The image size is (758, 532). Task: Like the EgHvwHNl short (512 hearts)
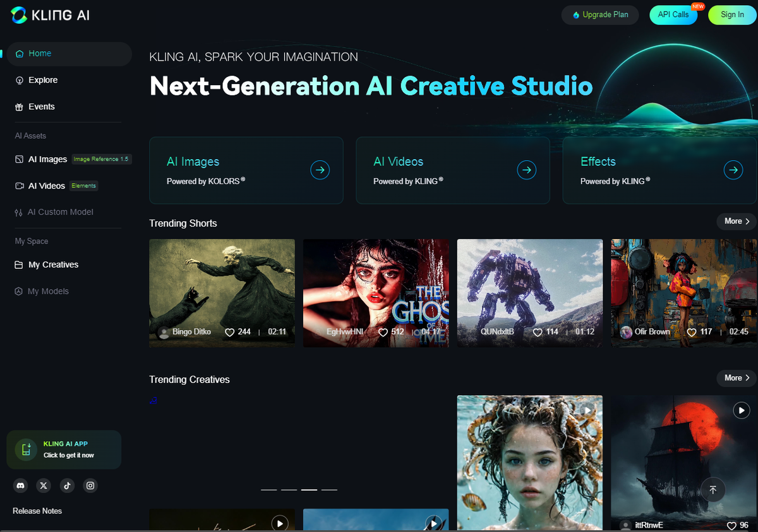tap(383, 332)
